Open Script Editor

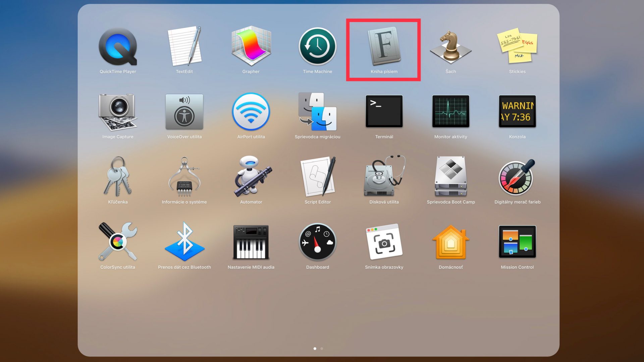point(317,177)
